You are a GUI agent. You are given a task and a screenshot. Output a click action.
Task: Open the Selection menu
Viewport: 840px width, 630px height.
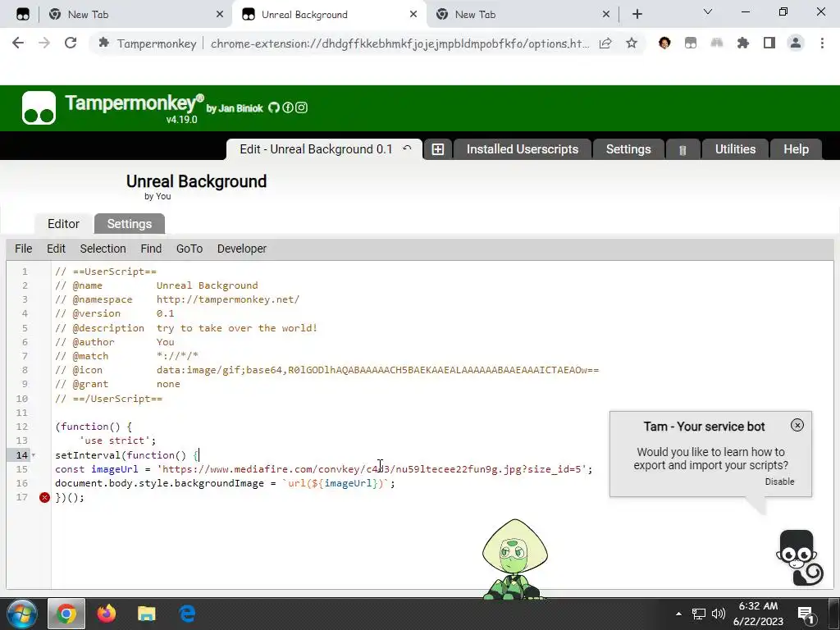(103, 249)
